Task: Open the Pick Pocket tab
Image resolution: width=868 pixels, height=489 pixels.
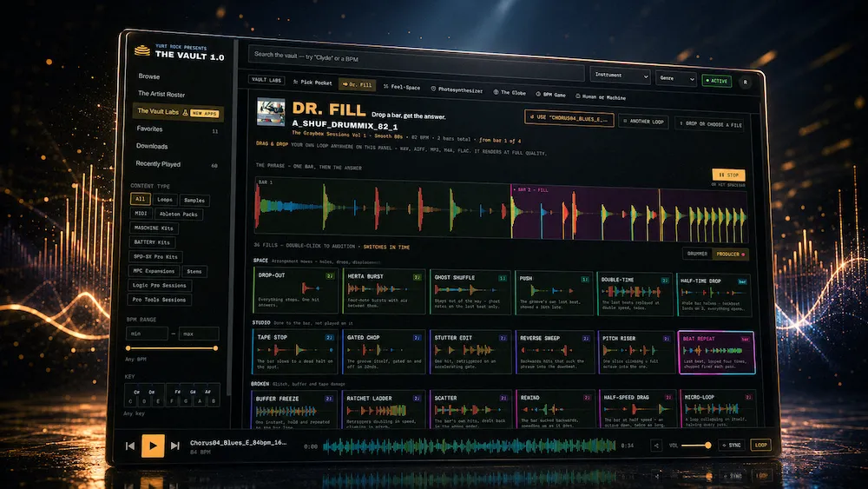Action: (312, 82)
